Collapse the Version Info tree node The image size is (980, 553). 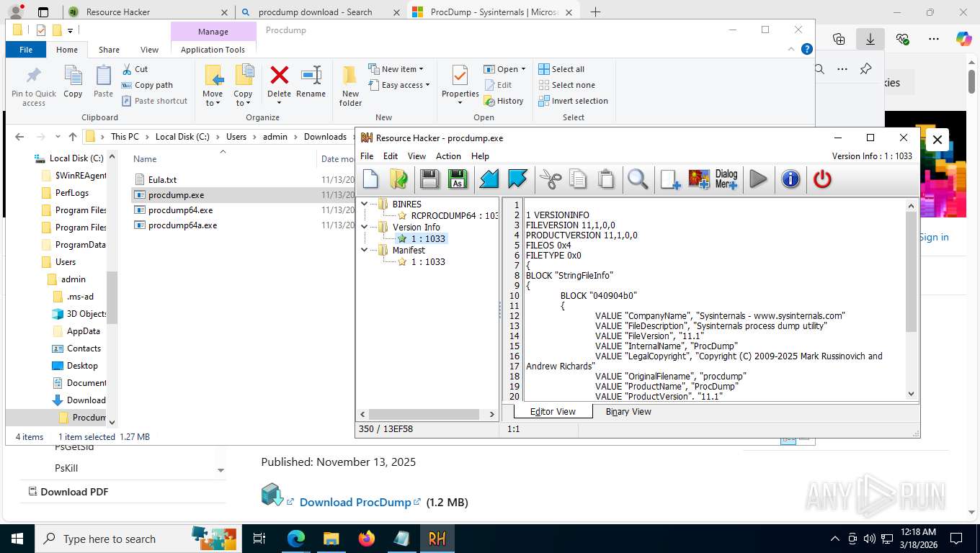(x=365, y=227)
